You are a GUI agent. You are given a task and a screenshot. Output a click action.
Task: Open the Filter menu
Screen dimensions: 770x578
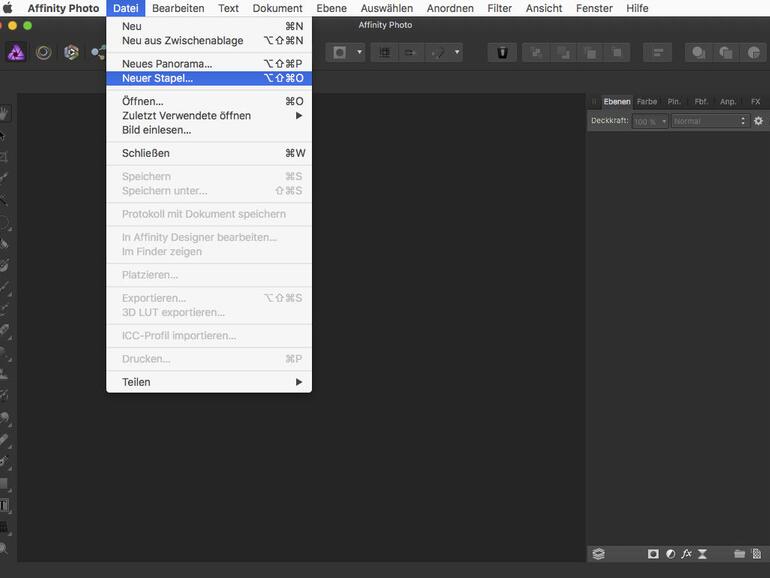(499, 8)
